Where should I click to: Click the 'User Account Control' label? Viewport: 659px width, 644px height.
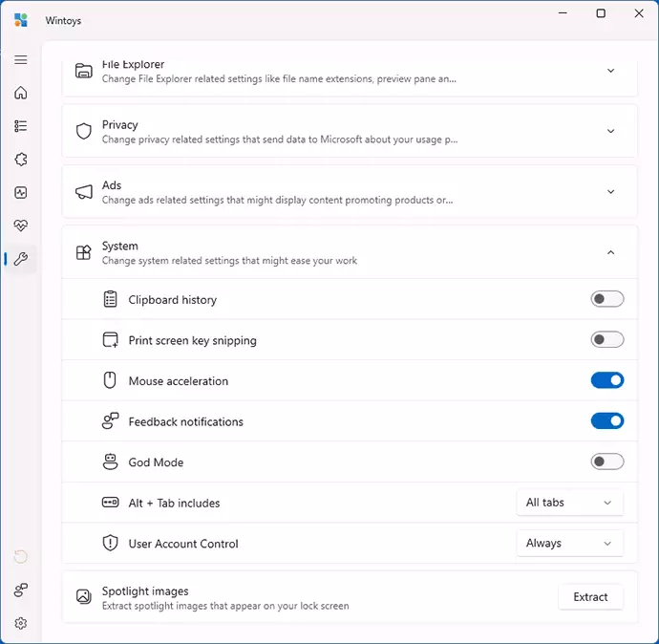[183, 544]
